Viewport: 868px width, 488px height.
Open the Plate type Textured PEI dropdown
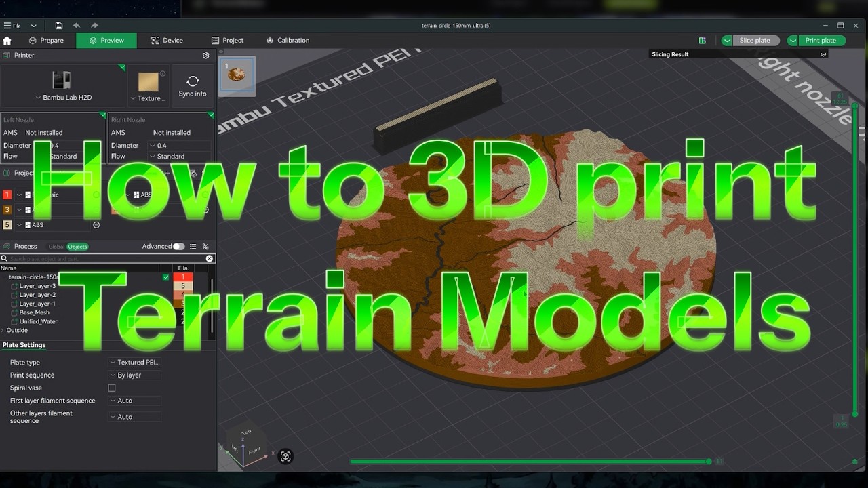click(x=134, y=363)
